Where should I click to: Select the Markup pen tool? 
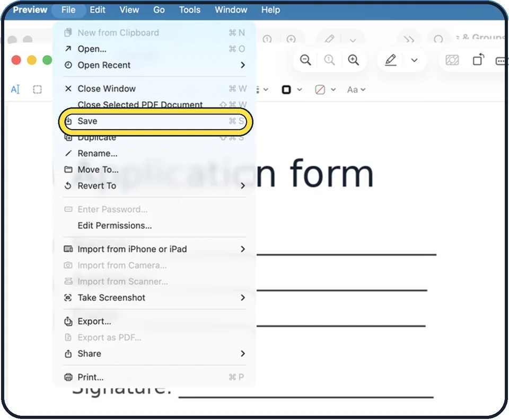click(x=391, y=60)
